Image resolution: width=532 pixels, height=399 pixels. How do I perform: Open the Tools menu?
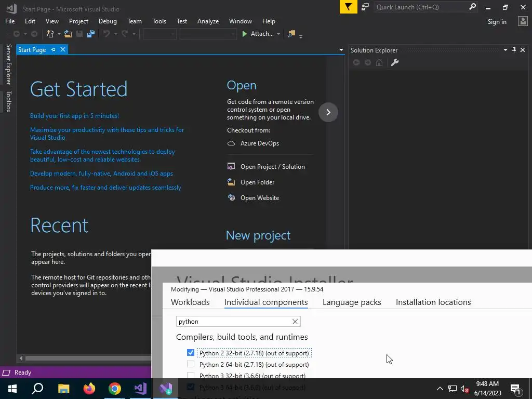click(x=159, y=21)
